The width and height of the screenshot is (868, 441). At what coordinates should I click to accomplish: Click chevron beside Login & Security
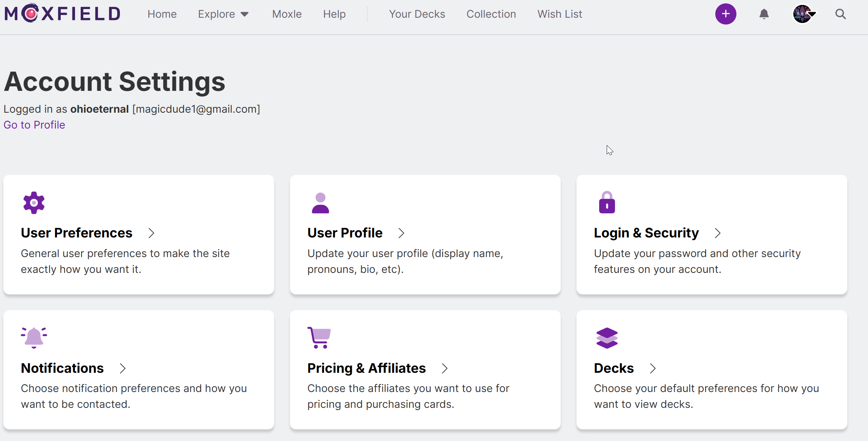click(718, 233)
